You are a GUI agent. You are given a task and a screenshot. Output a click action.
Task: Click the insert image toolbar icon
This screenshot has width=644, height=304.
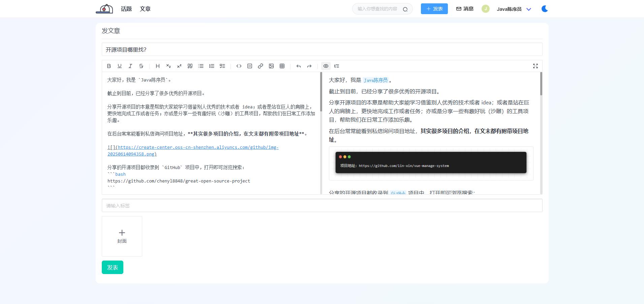pyautogui.click(x=271, y=66)
